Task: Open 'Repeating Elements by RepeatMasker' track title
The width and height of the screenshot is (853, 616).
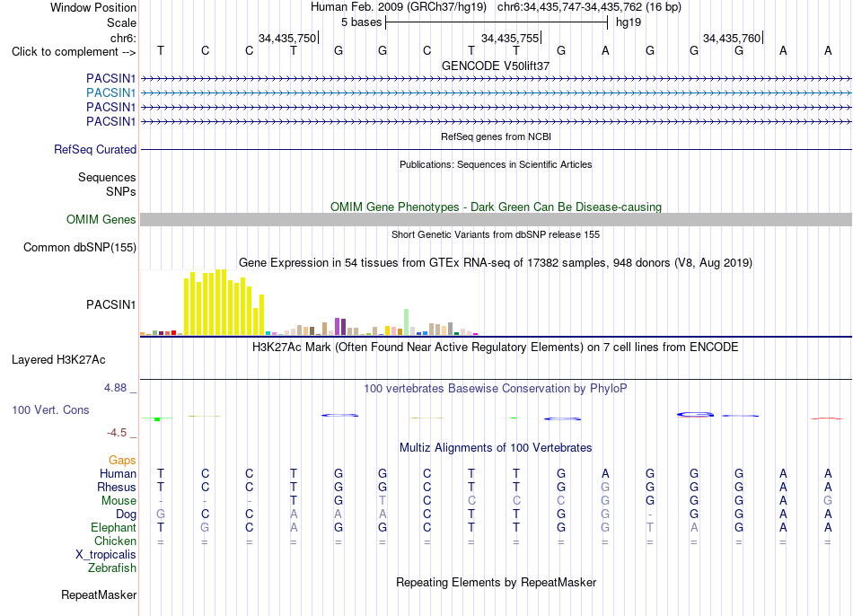Action: point(496,582)
